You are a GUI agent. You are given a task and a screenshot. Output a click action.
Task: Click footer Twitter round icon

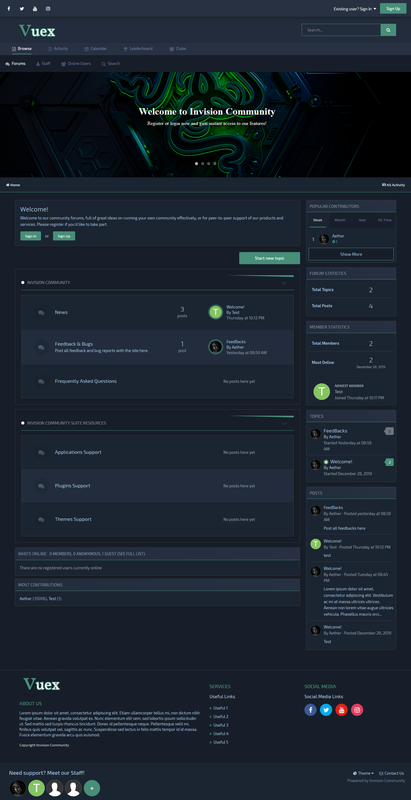326,710
